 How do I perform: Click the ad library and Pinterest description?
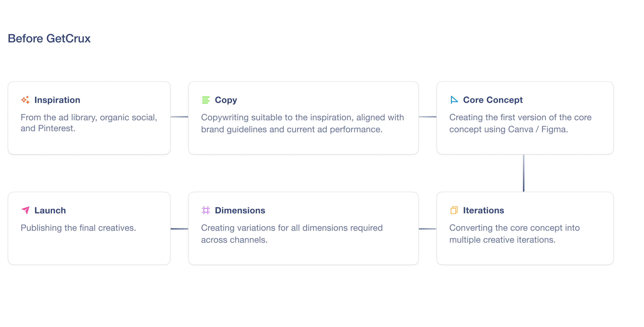tap(89, 123)
